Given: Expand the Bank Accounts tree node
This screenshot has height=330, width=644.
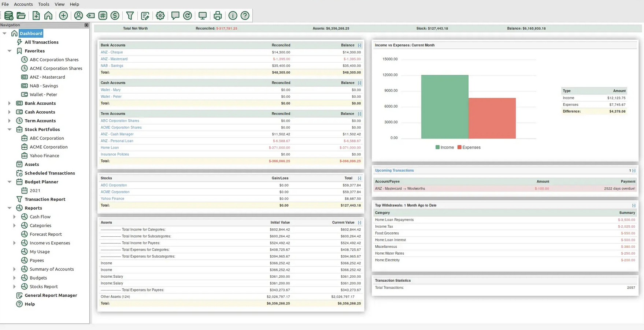Looking at the screenshot, I should [x=10, y=103].
